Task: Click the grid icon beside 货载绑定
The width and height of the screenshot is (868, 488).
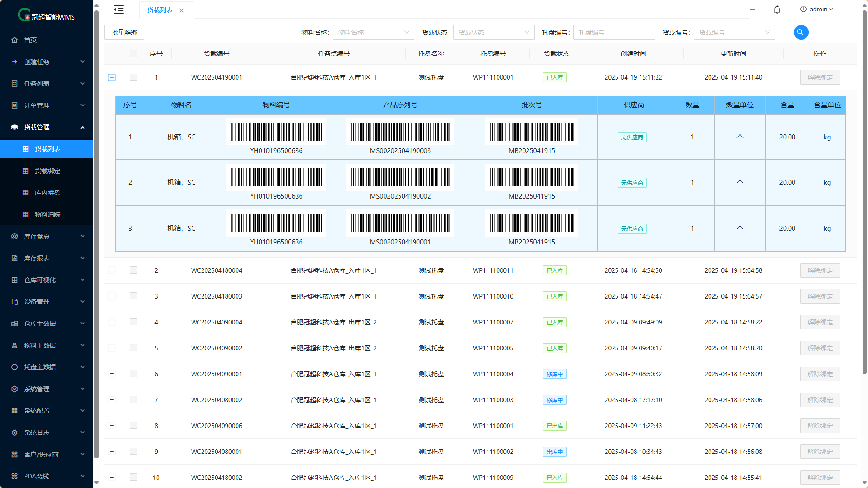Action: coord(25,171)
